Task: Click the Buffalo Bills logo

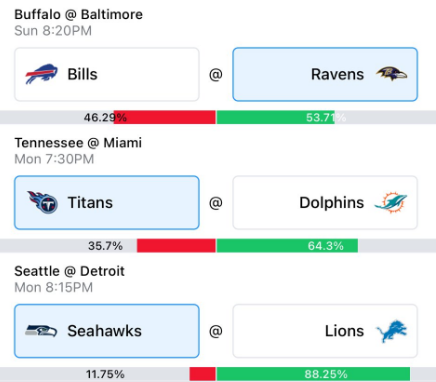Action: point(41,74)
